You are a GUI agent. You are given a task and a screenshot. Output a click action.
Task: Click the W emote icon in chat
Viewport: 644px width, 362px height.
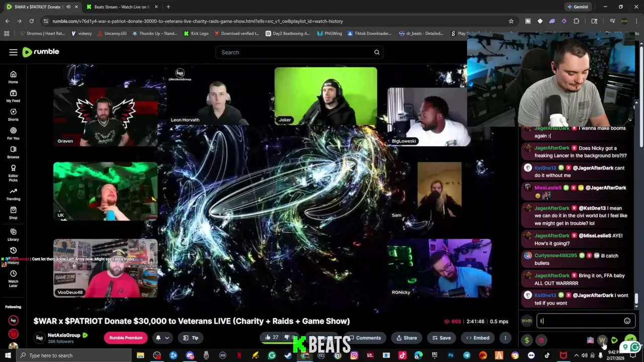(602, 340)
